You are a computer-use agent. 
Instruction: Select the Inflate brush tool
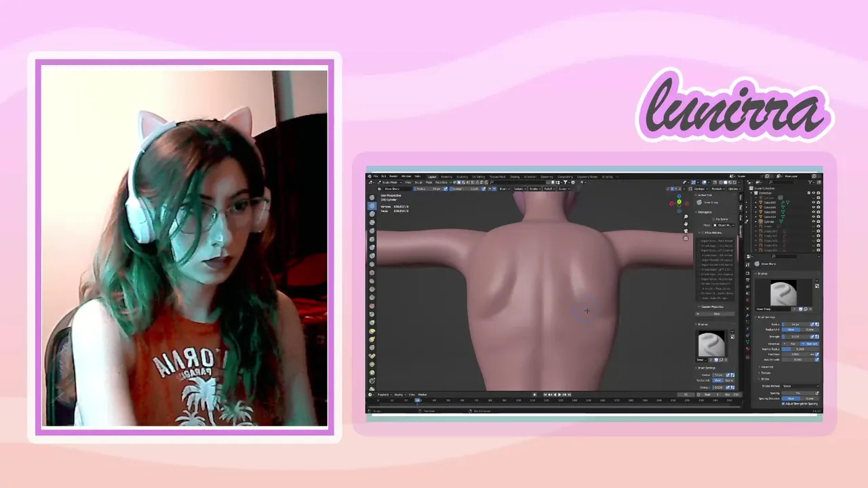(372, 247)
